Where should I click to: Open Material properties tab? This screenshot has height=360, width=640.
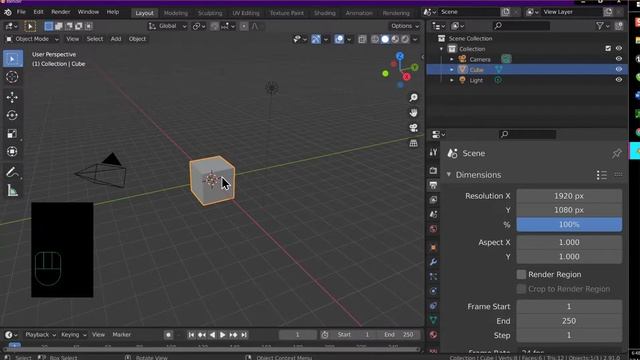(x=433, y=335)
